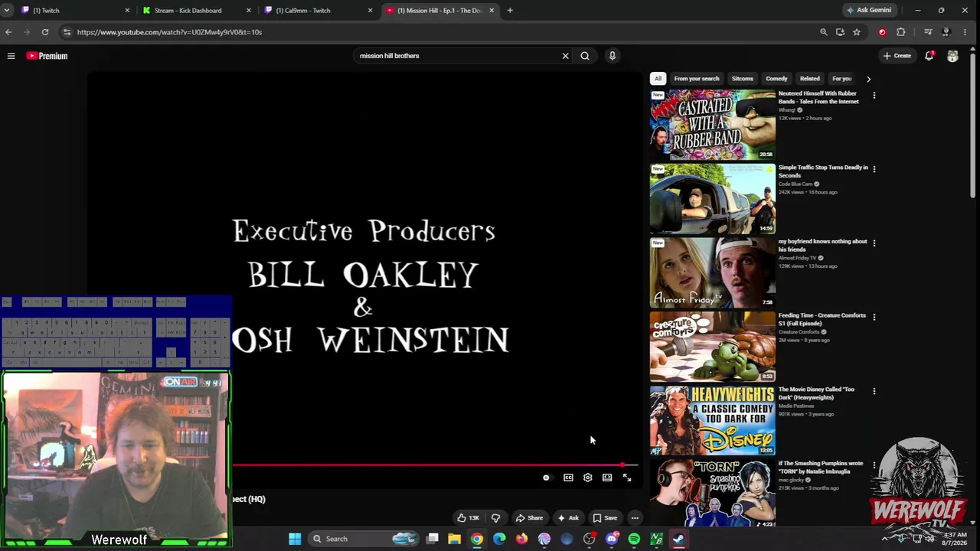
Task: Open Chrome media controls icon
Action: pos(928,32)
